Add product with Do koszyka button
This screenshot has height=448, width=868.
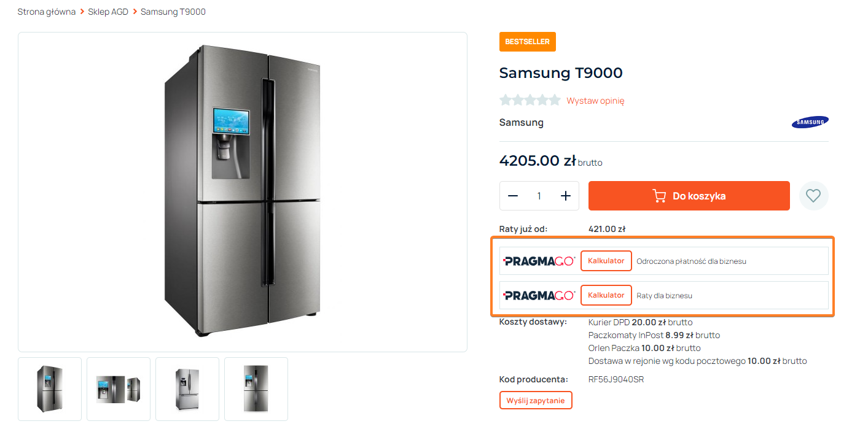pyautogui.click(x=689, y=196)
